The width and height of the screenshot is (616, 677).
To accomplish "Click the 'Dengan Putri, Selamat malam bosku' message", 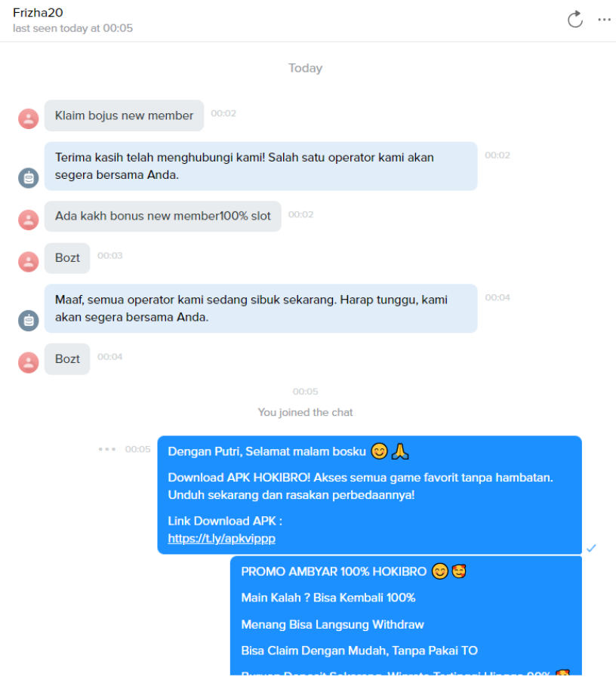I will [x=369, y=495].
